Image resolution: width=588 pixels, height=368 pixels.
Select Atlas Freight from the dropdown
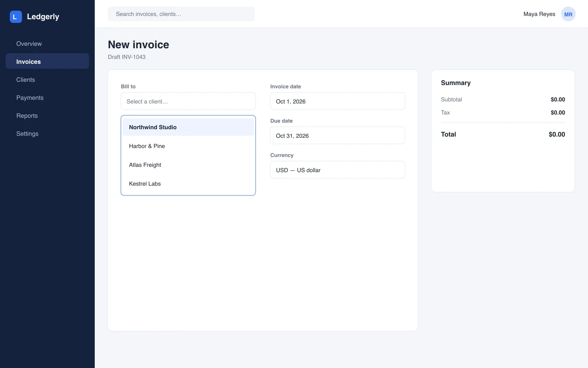(x=188, y=165)
